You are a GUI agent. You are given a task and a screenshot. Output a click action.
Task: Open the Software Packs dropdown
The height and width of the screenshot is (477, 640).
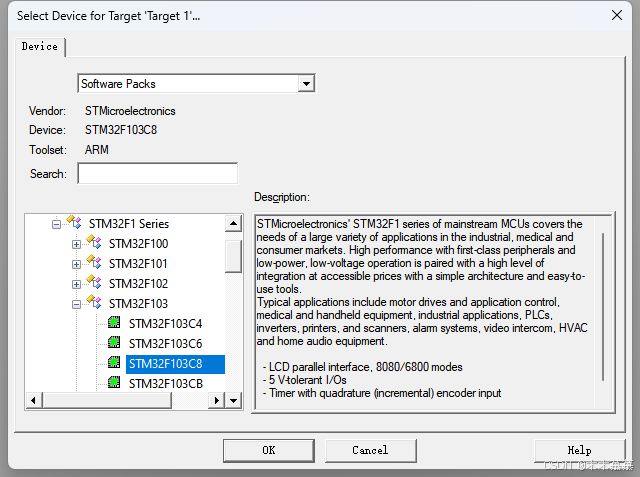pos(306,84)
